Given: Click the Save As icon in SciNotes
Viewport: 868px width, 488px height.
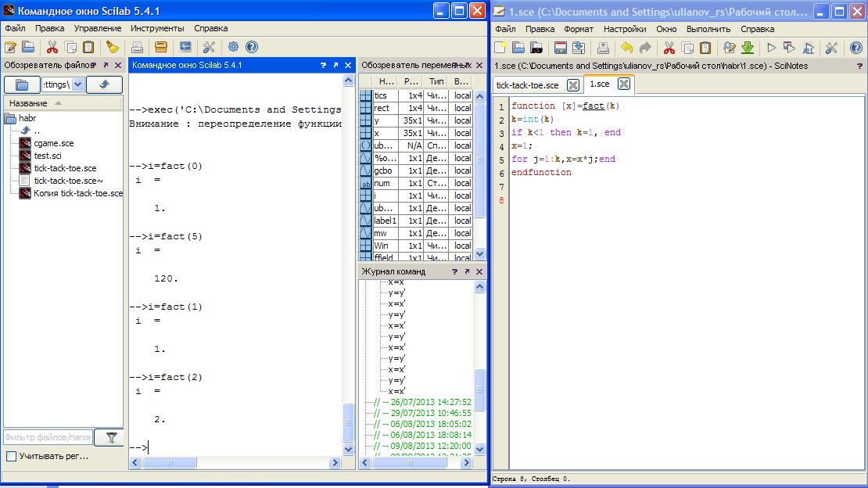Looking at the screenshot, I should tap(579, 48).
